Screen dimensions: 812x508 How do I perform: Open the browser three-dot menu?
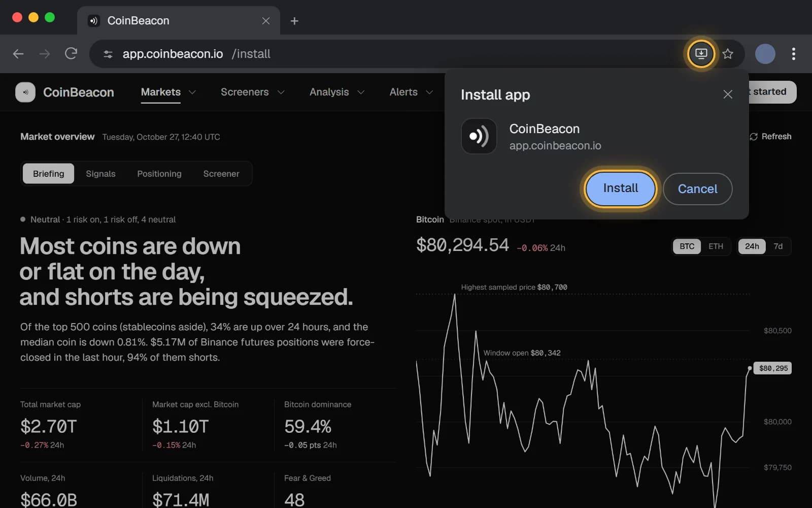pyautogui.click(x=793, y=53)
